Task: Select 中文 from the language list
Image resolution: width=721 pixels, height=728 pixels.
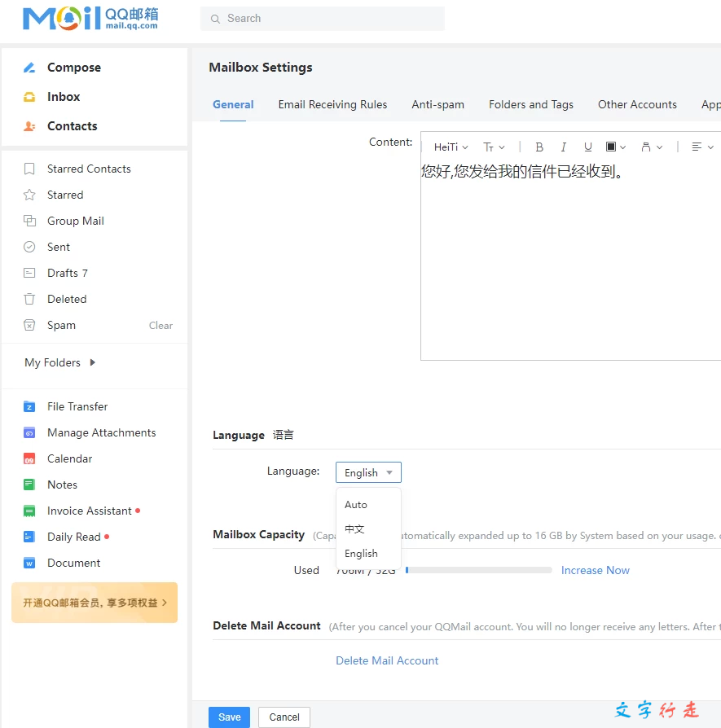Action: pos(354,529)
